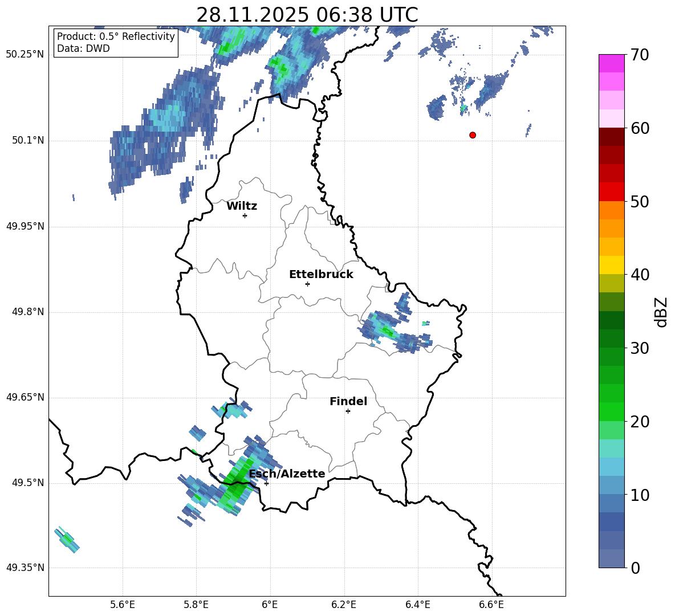Viewport: 675px width, 616px height.
Task: Click the 49.8°N latitude label
Action: 29,312
